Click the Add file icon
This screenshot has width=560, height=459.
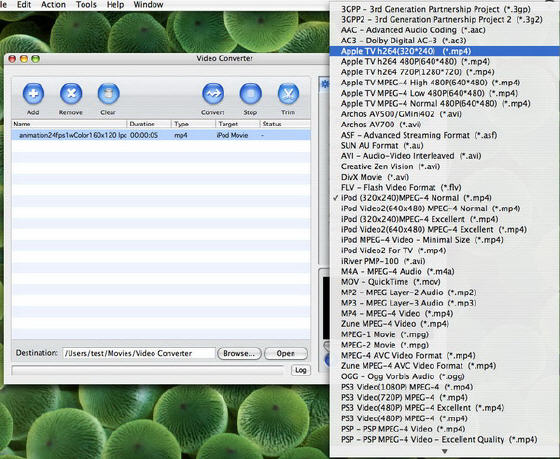[x=33, y=94]
